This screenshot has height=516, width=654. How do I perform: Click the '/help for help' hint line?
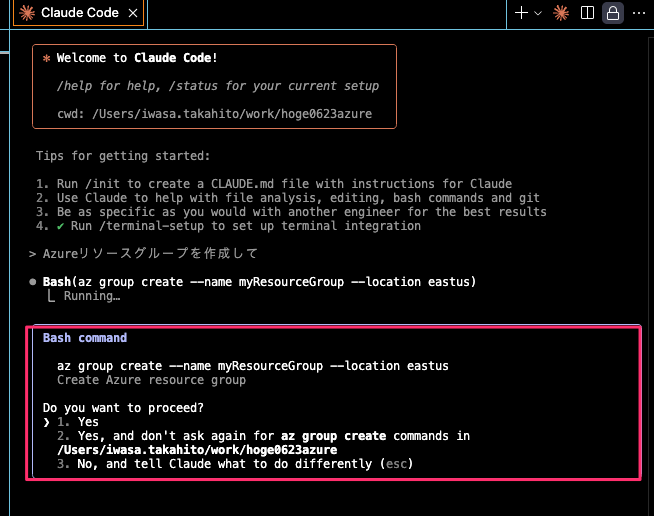click(218, 86)
